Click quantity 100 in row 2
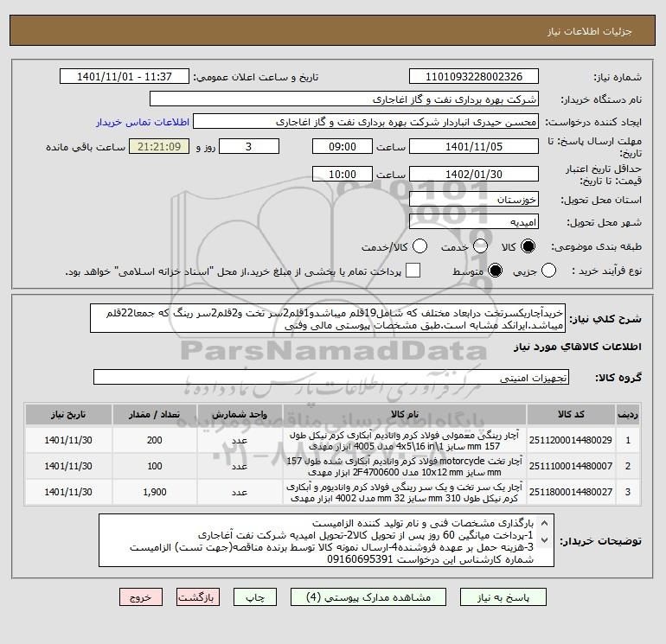666x644 pixels. [155, 466]
